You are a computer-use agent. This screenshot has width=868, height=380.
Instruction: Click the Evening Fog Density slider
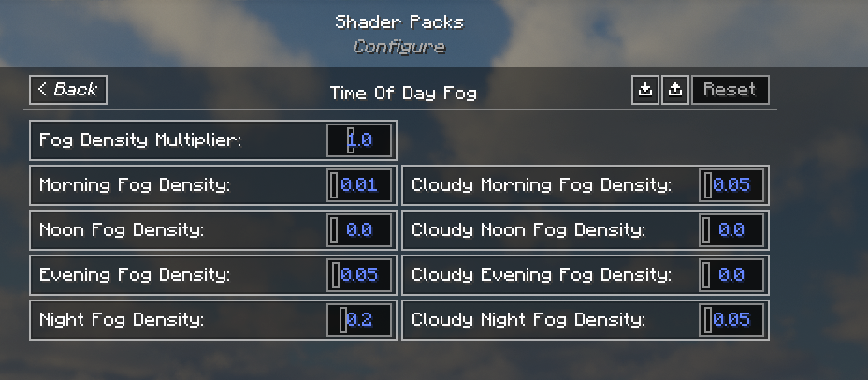click(x=359, y=275)
